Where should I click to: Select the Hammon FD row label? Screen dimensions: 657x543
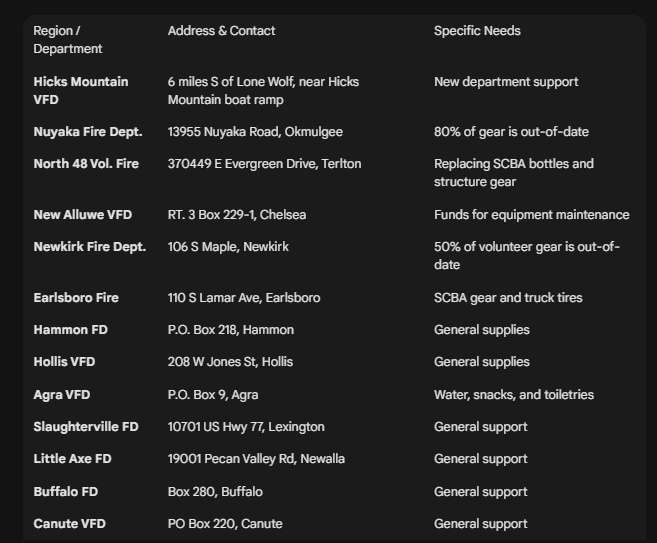pyautogui.click(x=70, y=330)
